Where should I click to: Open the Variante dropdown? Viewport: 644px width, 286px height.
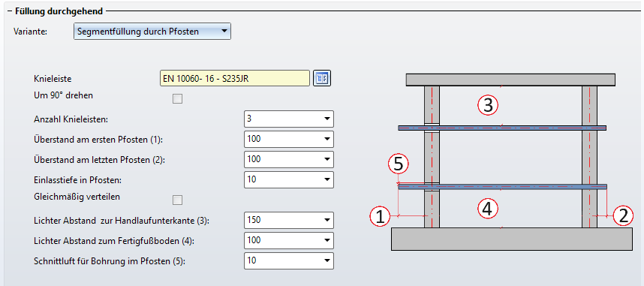[x=152, y=32]
